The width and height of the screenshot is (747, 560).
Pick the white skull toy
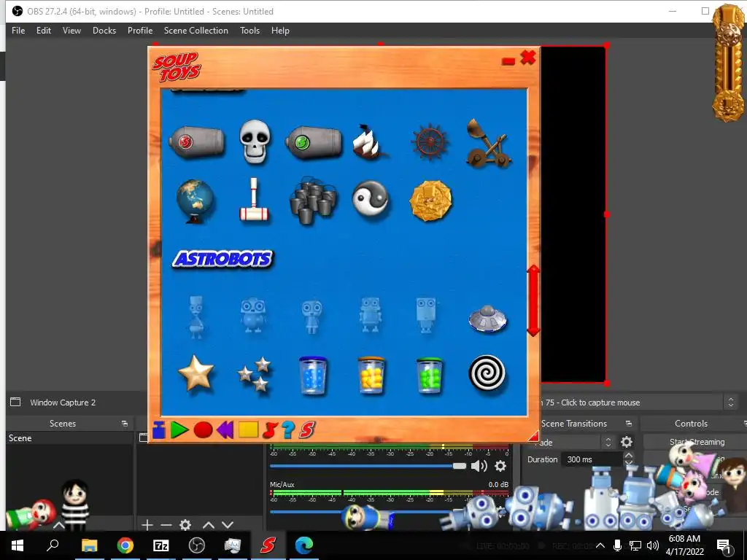255,141
